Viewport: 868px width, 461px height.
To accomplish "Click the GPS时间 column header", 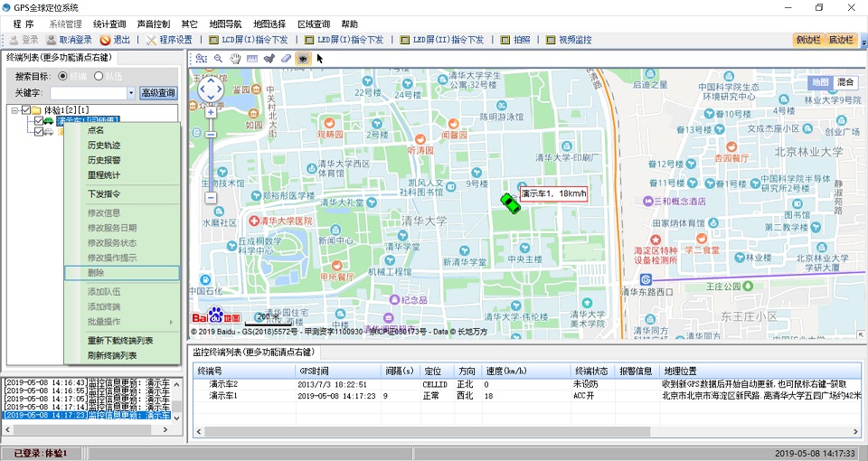I will pos(338,371).
